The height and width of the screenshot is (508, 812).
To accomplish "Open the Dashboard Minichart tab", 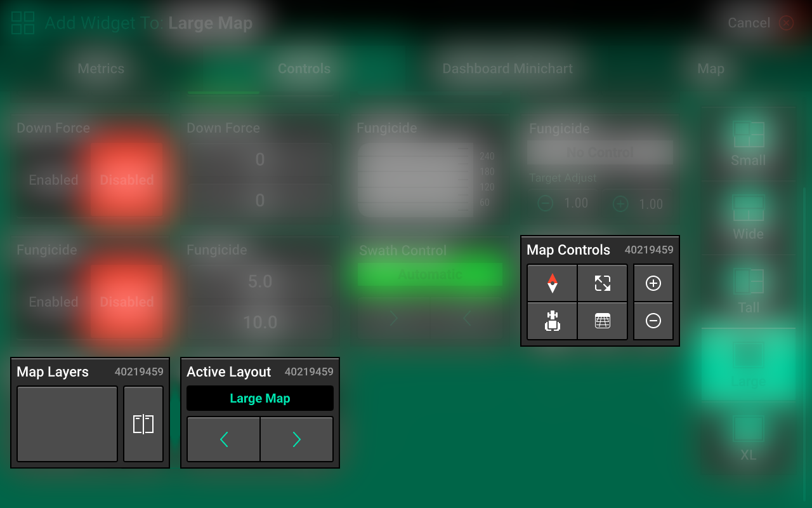I will 507,69.
